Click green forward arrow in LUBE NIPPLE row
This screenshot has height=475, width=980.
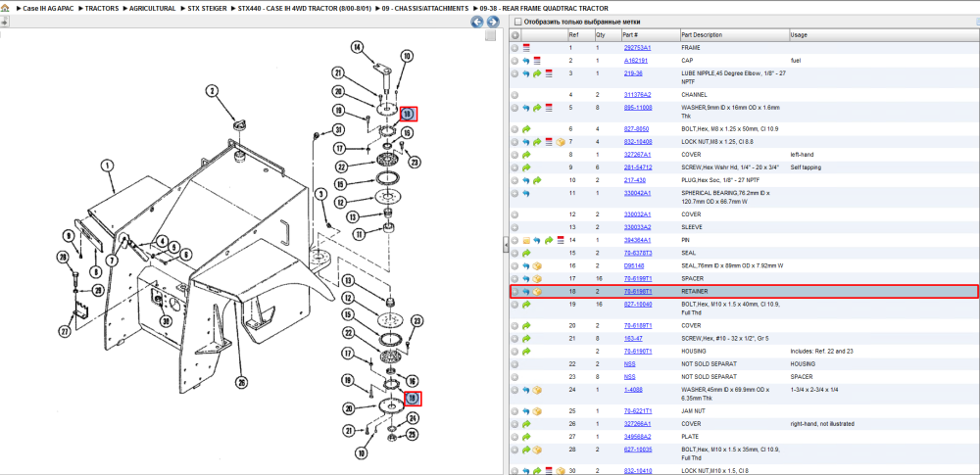[x=537, y=73]
